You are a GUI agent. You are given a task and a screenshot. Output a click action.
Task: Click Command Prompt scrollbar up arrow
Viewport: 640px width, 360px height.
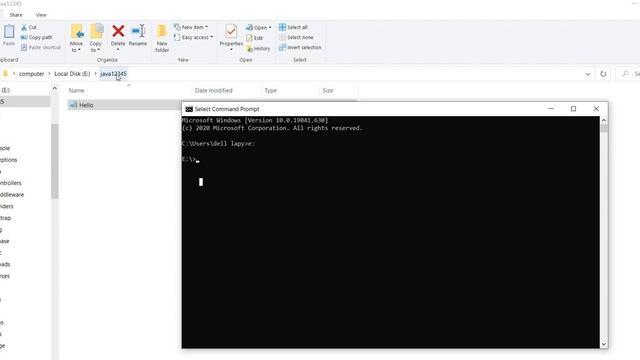tap(604, 120)
